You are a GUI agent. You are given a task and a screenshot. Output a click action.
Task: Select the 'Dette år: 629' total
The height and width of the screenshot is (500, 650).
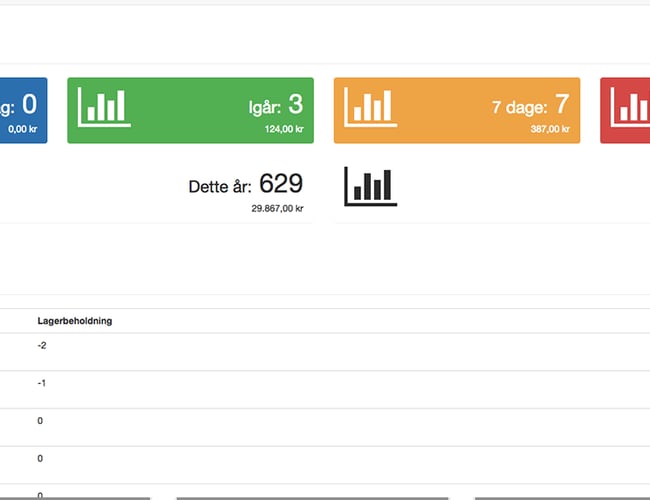point(245,184)
